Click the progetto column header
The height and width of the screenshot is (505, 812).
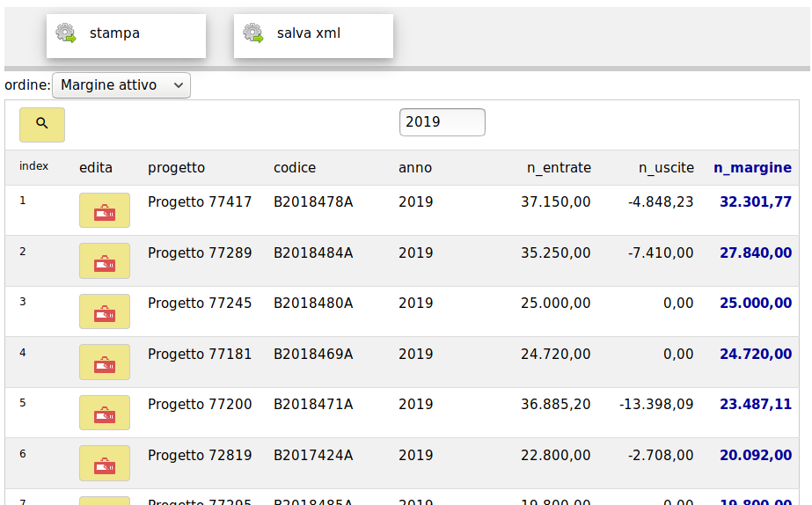(x=177, y=168)
